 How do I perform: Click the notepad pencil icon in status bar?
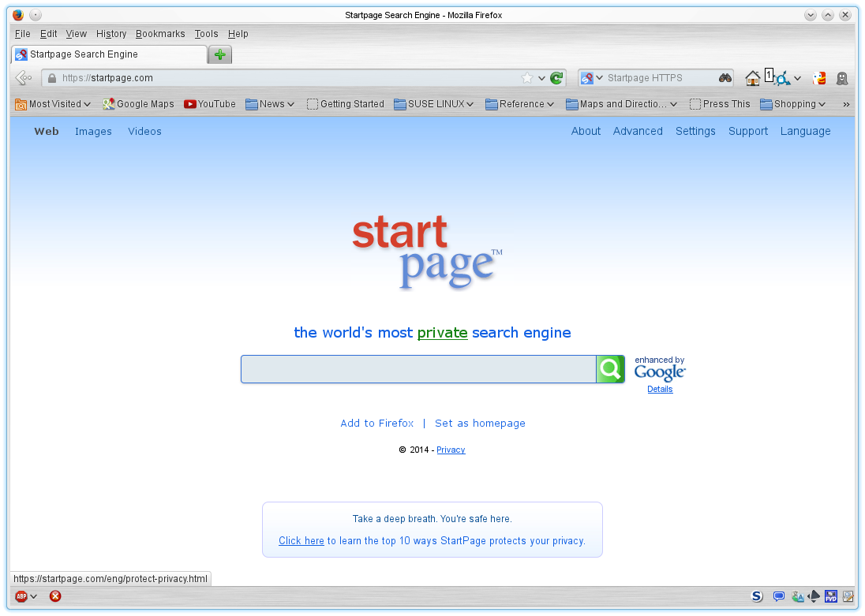point(848,596)
